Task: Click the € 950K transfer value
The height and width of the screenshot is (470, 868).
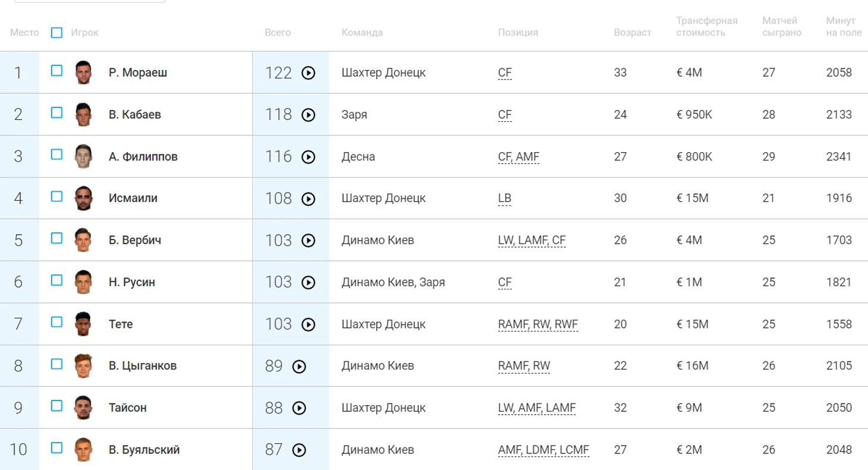Action: tap(694, 115)
